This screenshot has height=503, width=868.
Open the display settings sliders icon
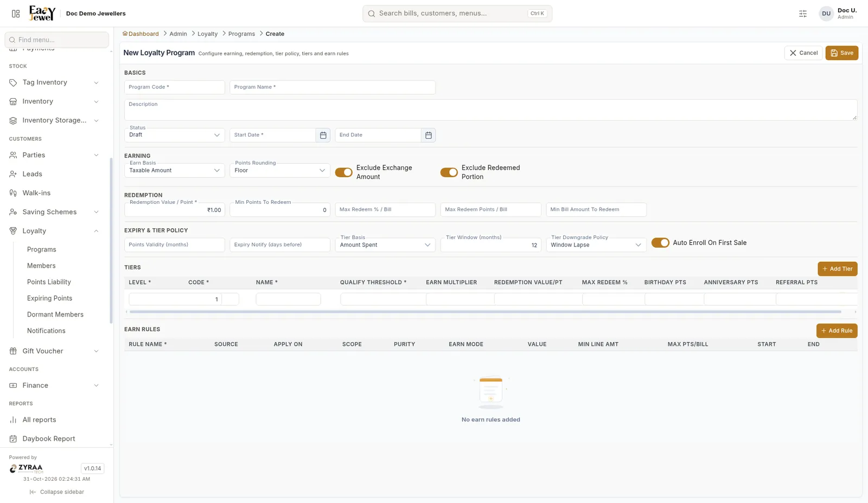pyautogui.click(x=803, y=14)
